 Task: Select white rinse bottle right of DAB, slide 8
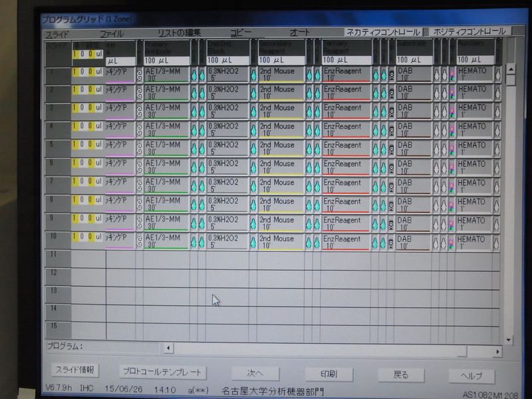436,205
